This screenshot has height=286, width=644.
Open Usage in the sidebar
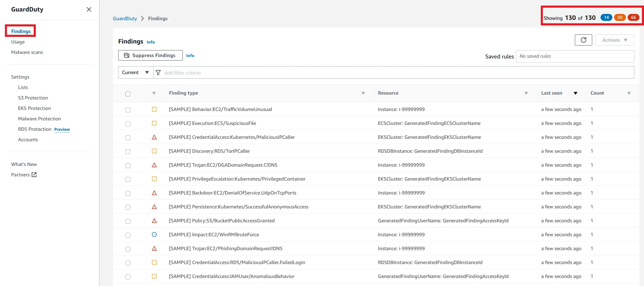[x=18, y=42]
